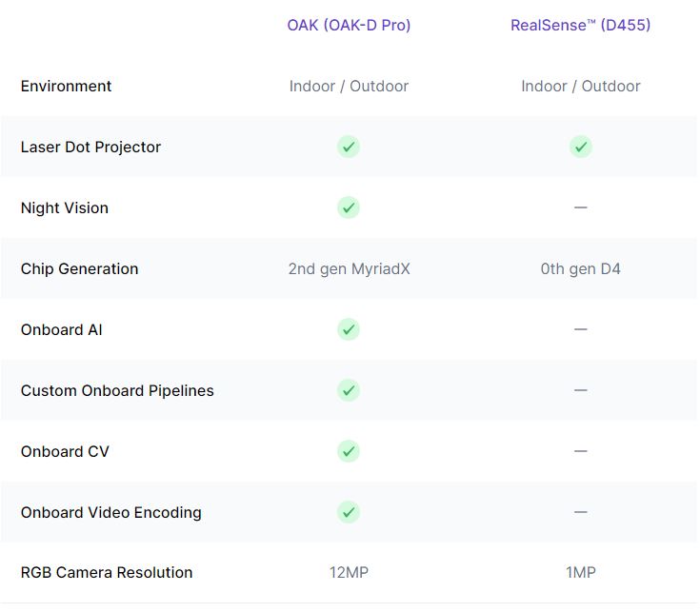Click the RealSense (D455) column header link
The height and width of the screenshot is (612, 700).
click(x=580, y=26)
